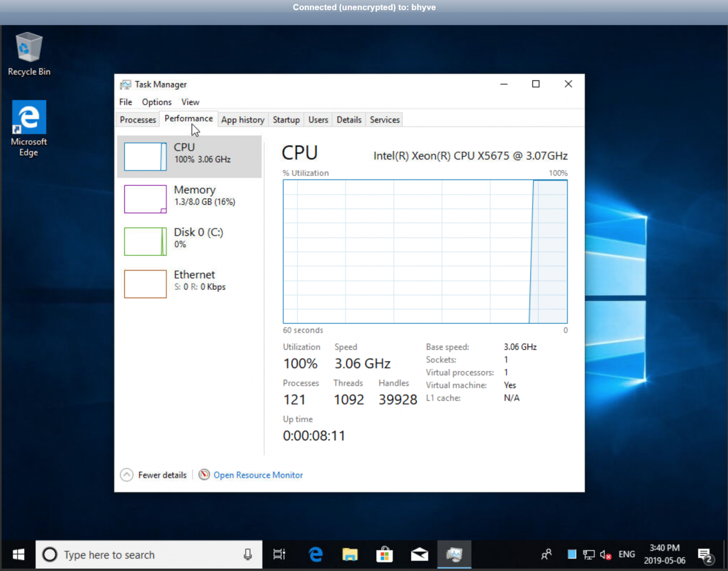This screenshot has height=571, width=728.
Task: Click the CPU utilization graph
Action: pyautogui.click(x=425, y=251)
